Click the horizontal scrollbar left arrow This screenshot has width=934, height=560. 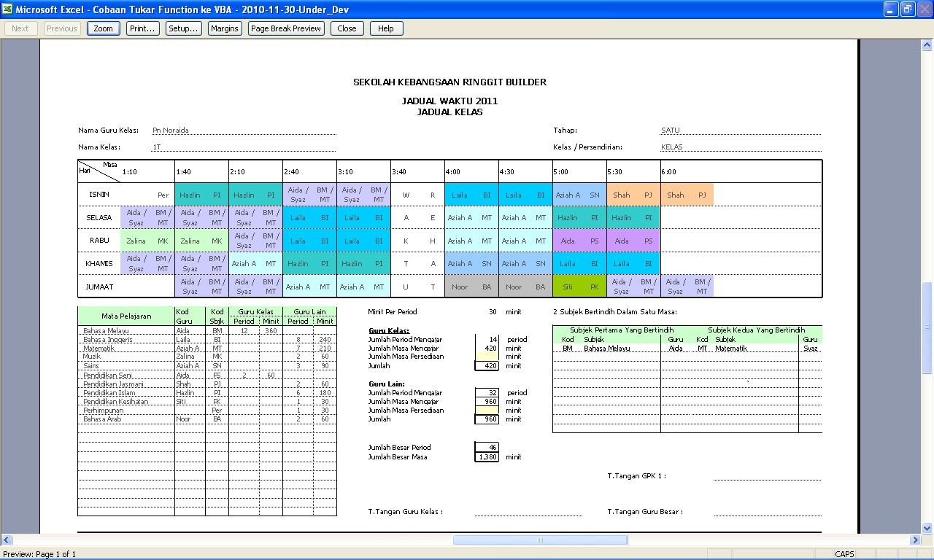pyautogui.click(x=7, y=540)
